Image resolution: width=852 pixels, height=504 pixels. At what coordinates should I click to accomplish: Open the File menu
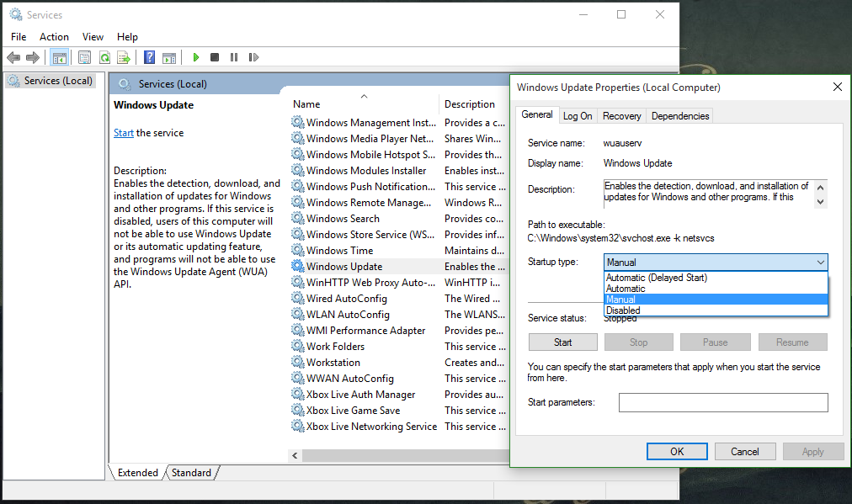19,37
